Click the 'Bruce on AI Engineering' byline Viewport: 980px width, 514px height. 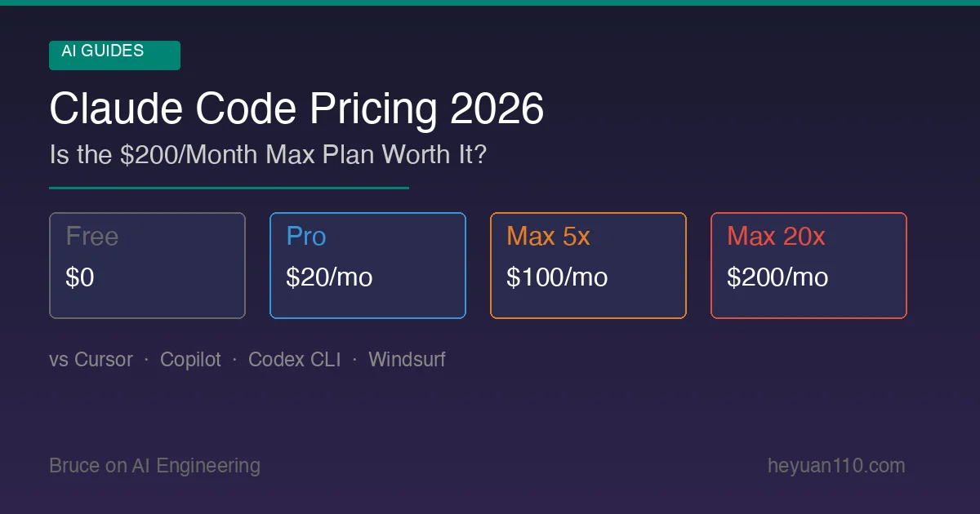coord(154,466)
